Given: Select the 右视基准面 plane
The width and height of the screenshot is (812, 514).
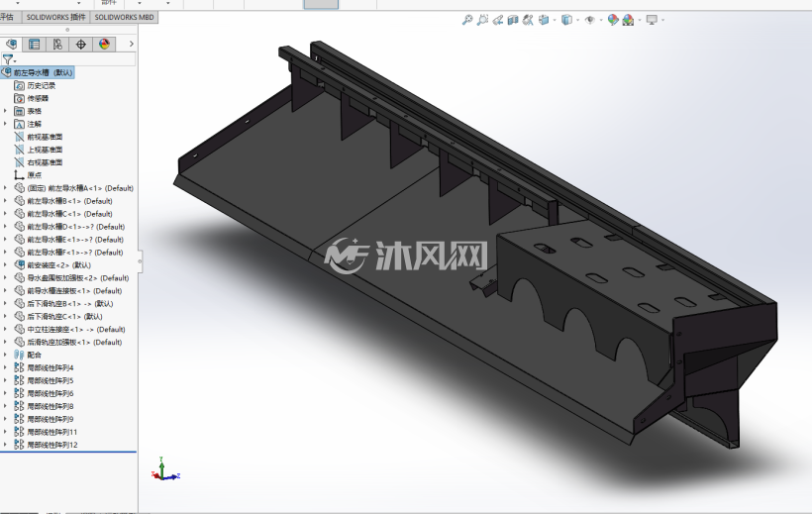Looking at the screenshot, I should 39,162.
